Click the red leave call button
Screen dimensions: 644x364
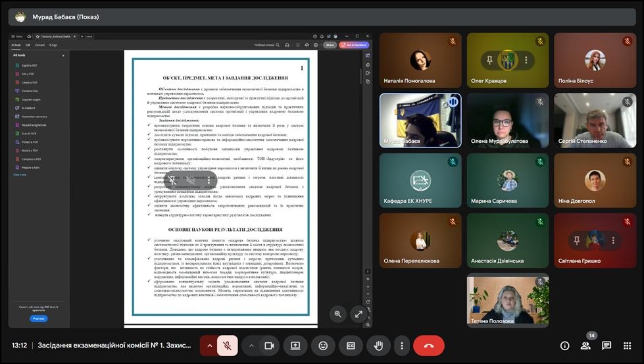(x=429, y=346)
